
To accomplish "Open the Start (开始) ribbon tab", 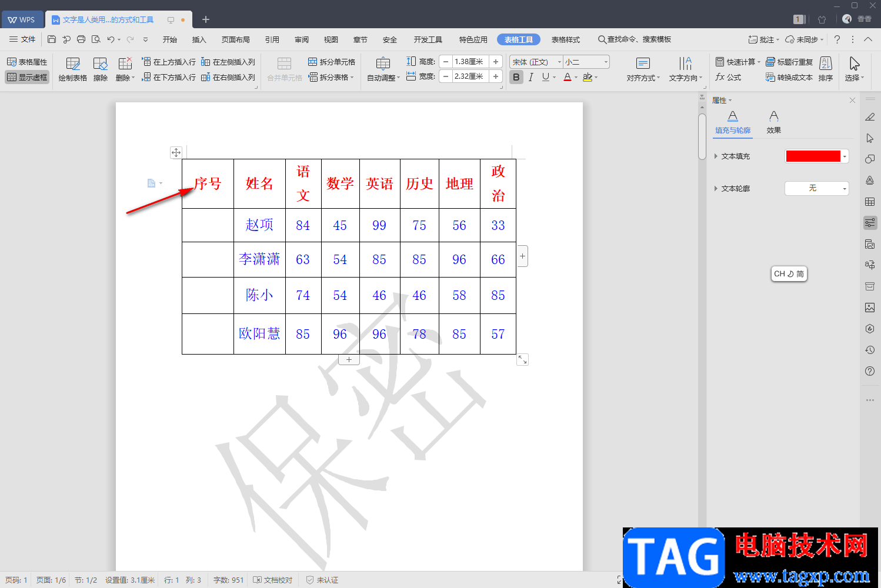I will [170, 39].
